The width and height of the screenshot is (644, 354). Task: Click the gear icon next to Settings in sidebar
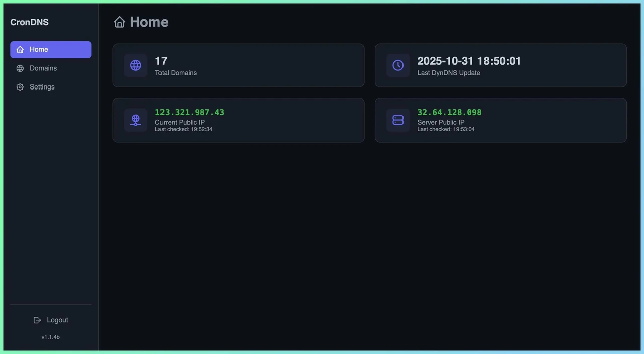(x=20, y=87)
